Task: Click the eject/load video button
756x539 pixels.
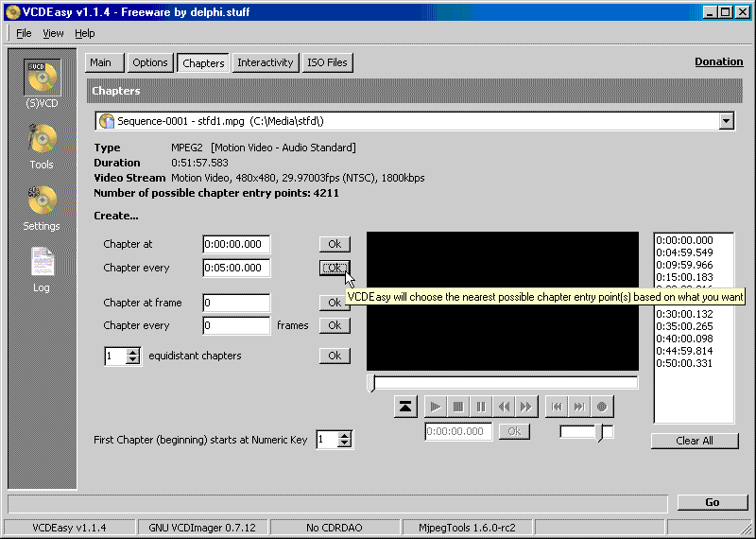Action: [x=405, y=407]
